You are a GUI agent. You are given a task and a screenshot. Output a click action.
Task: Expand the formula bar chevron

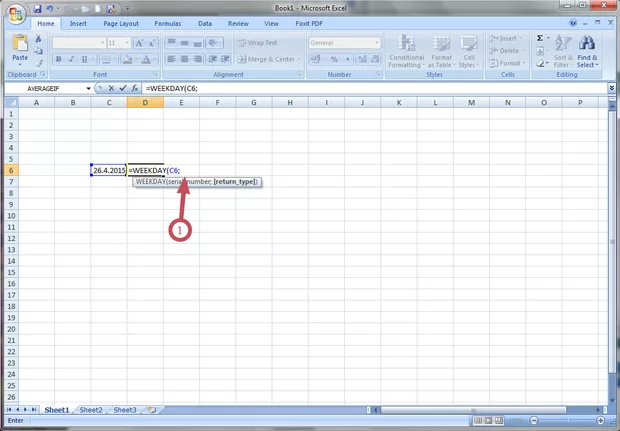610,88
